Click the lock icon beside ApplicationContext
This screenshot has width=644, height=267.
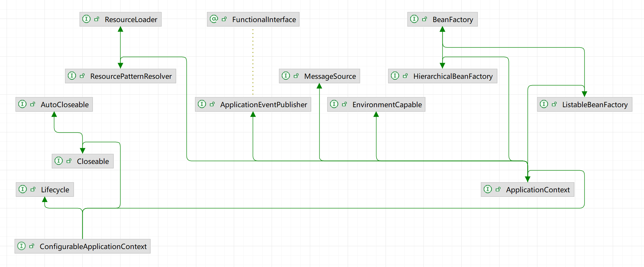pos(498,189)
